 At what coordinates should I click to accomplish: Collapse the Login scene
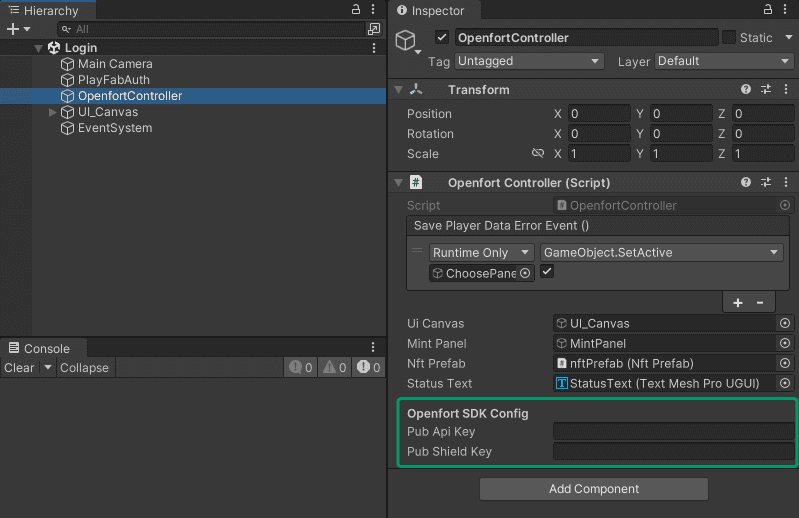point(38,48)
